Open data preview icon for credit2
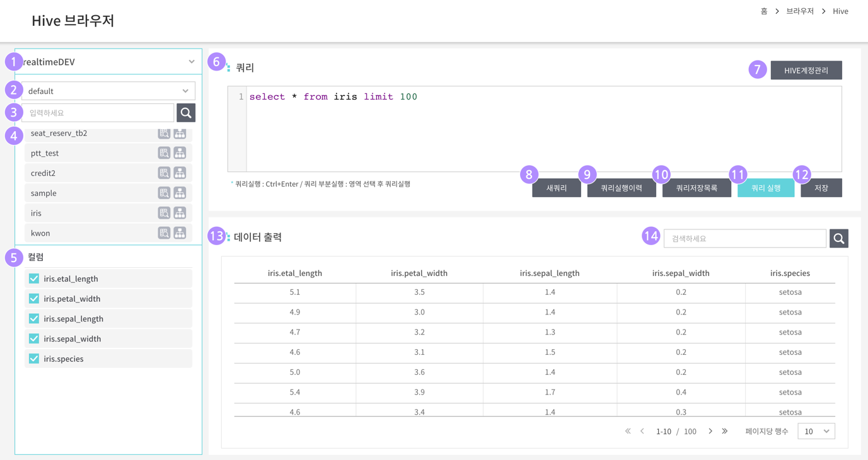 click(164, 173)
